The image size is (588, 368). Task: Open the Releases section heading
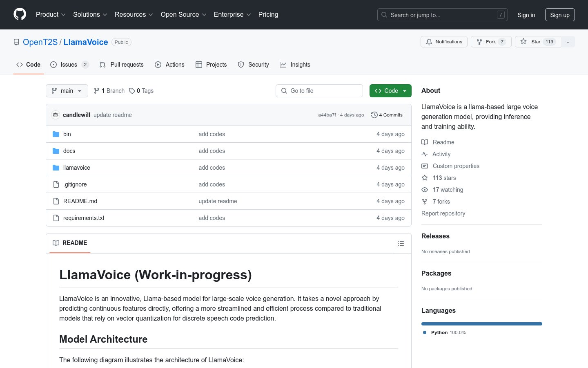[435, 236]
